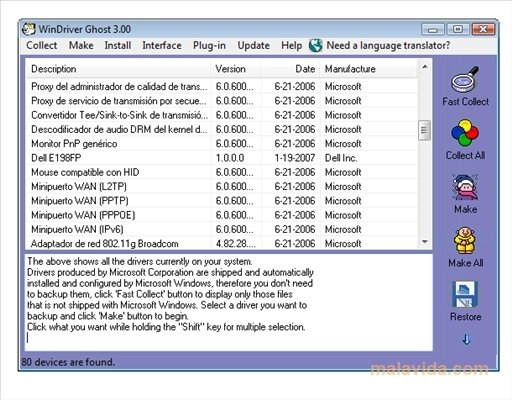Select 'Minipuerto WAN (IPv6)' row
Screen dimensions: 512x400
click(222, 230)
